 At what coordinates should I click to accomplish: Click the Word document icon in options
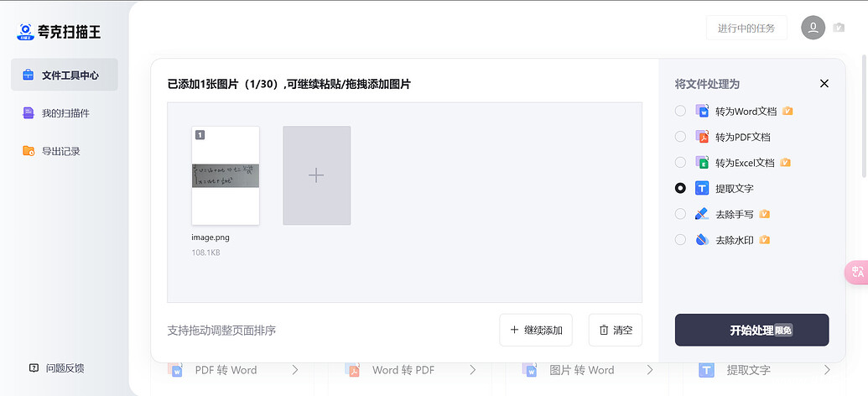coord(702,111)
